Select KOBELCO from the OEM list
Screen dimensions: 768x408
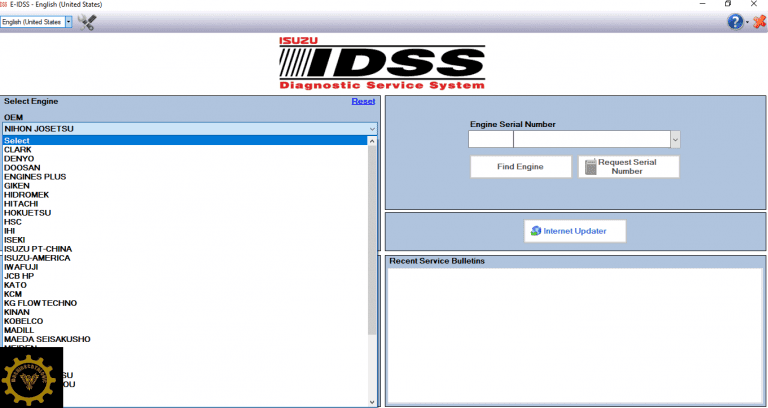click(x=185, y=321)
